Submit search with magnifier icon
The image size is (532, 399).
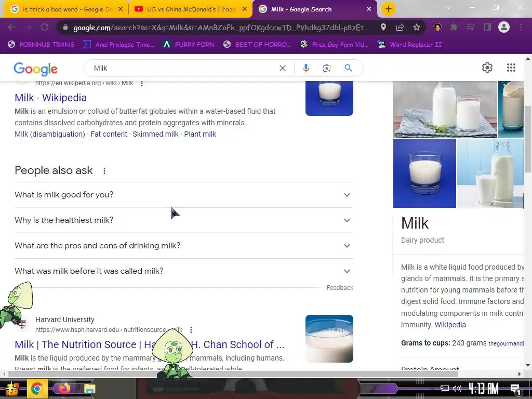[348, 68]
